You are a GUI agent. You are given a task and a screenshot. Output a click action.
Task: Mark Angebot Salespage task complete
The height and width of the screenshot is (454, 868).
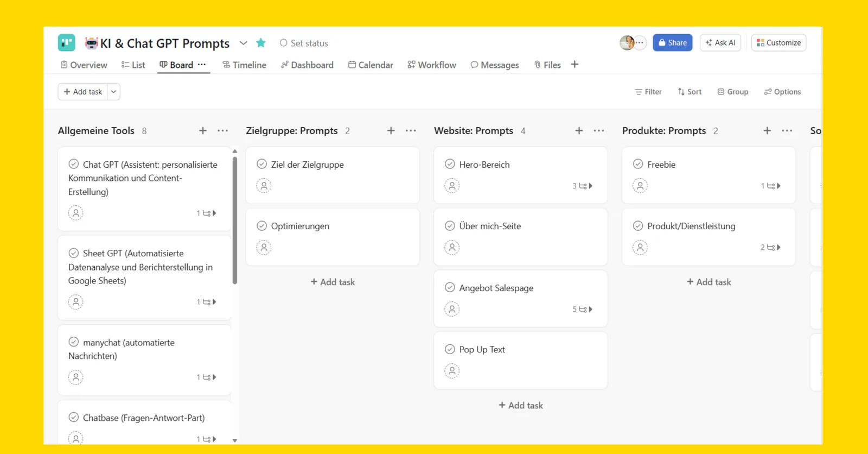coord(450,287)
